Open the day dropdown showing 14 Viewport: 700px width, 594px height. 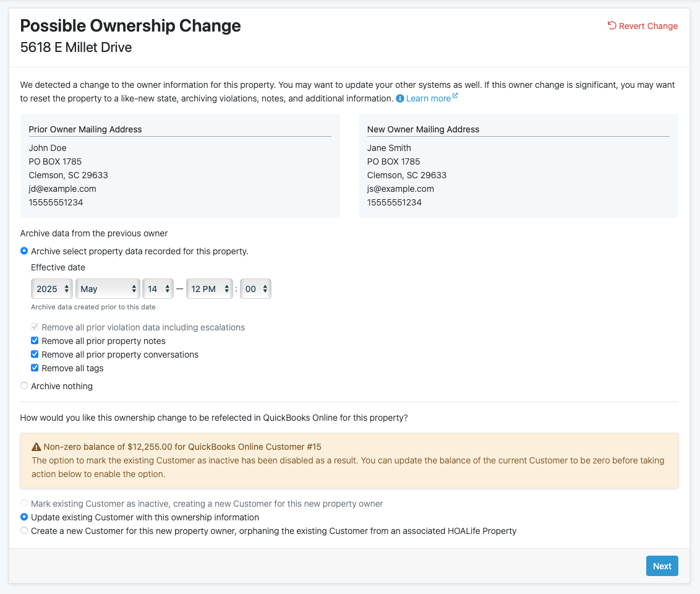pos(158,289)
